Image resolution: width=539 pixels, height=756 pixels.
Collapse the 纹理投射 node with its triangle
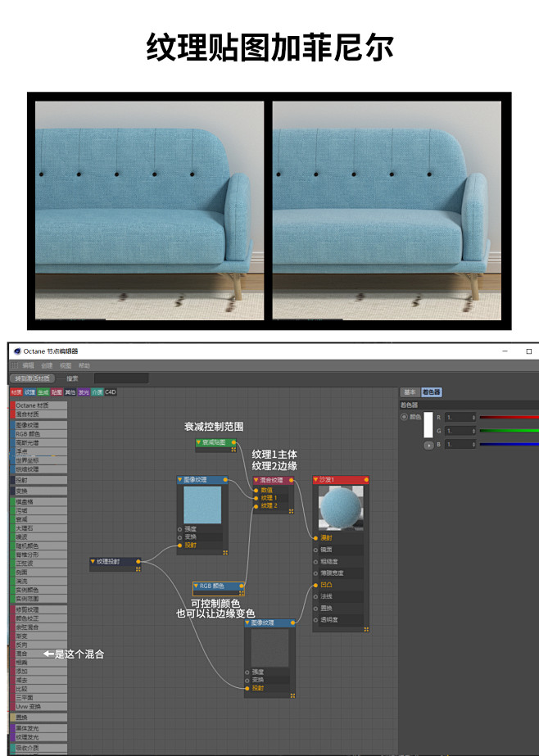[93, 562]
